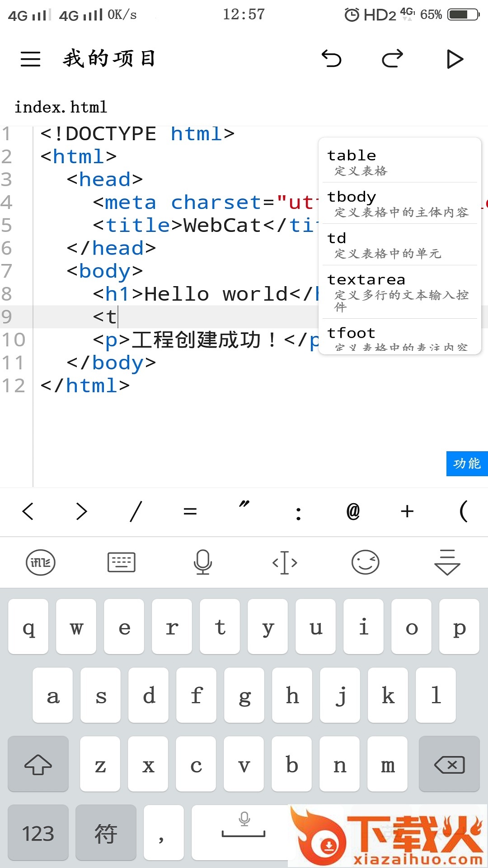Choose 'textarea' autocomplete suggestion
Image resolution: width=488 pixels, height=868 pixels.
[x=399, y=292]
